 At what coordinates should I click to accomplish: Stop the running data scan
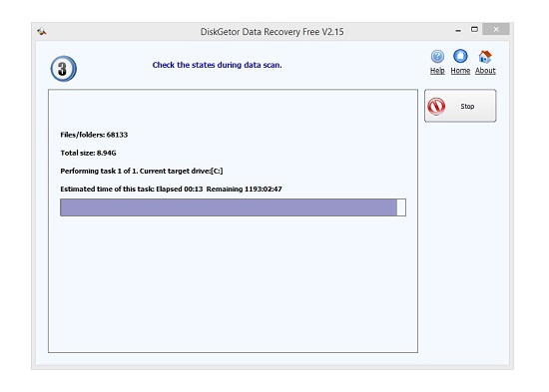[x=460, y=106]
